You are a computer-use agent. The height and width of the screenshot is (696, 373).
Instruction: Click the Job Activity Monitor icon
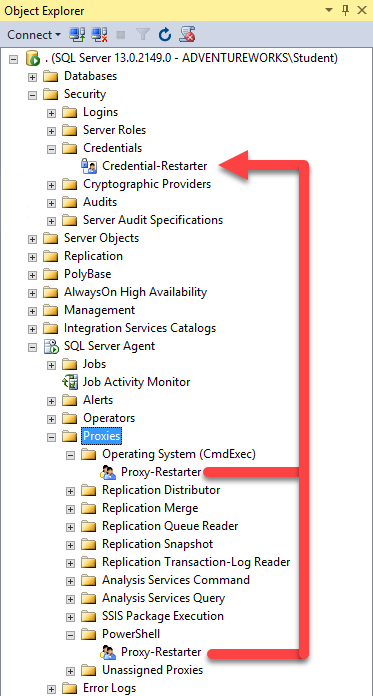pyautogui.click(x=70, y=382)
